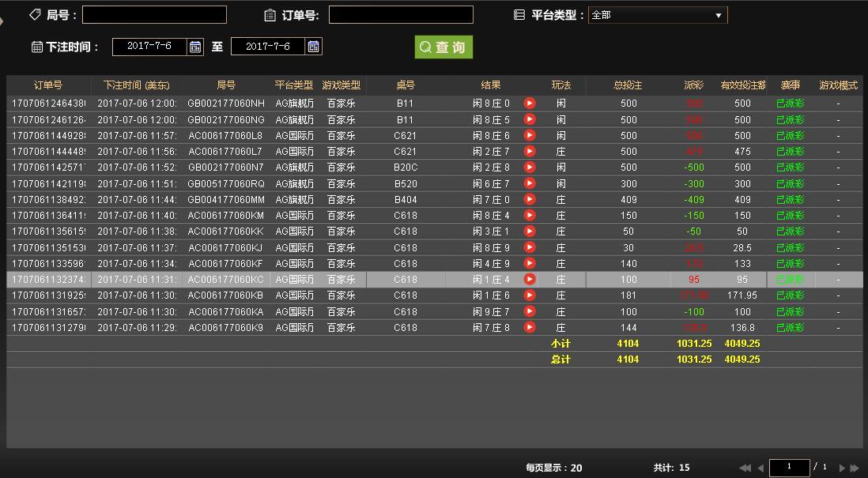
Task: Open the 平台类型 dropdown showing 全部
Action: [x=658, y=13]
